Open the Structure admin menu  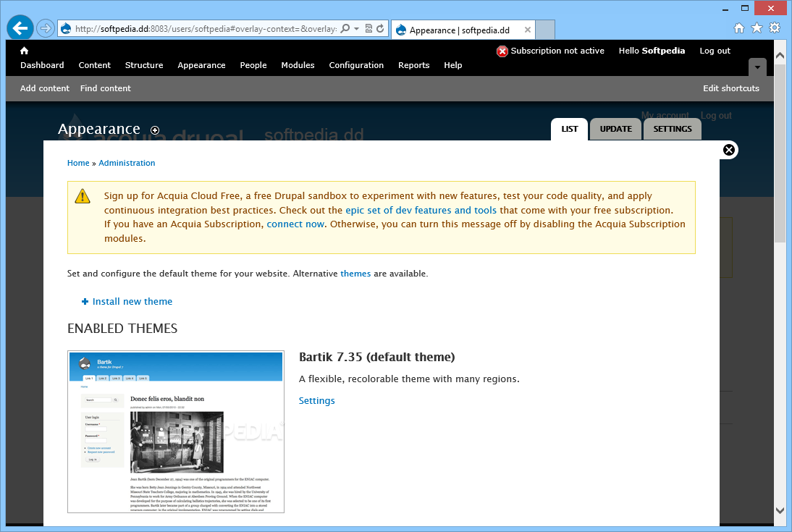click(144, 65)
